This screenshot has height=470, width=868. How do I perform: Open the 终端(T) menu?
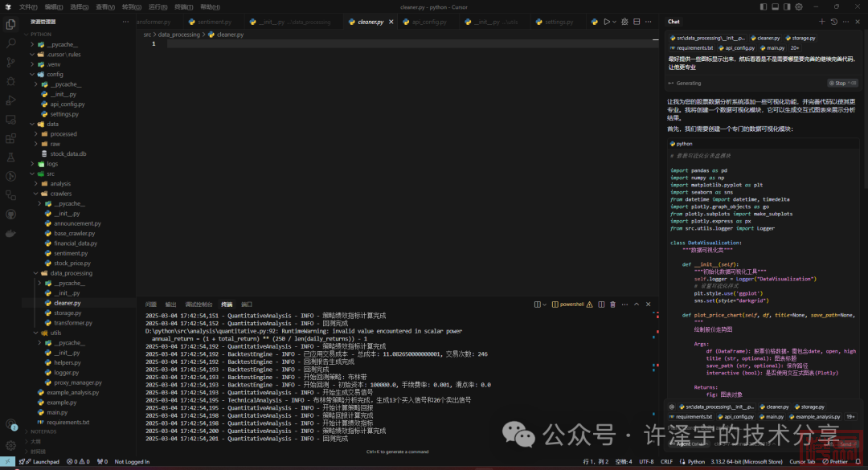point(184,6)
